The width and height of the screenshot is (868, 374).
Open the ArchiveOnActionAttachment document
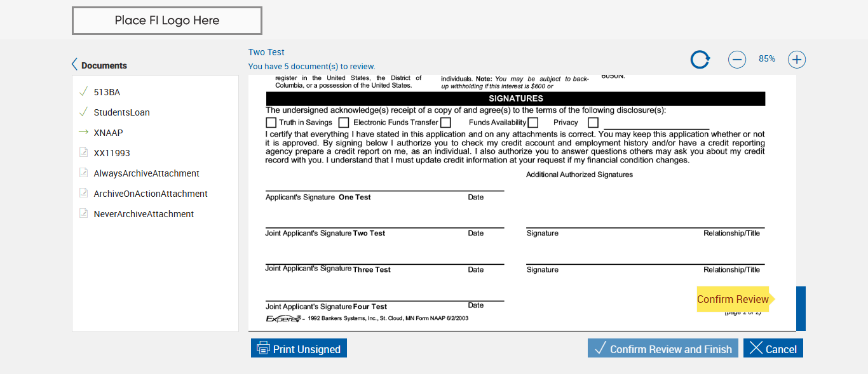point(151,194)
